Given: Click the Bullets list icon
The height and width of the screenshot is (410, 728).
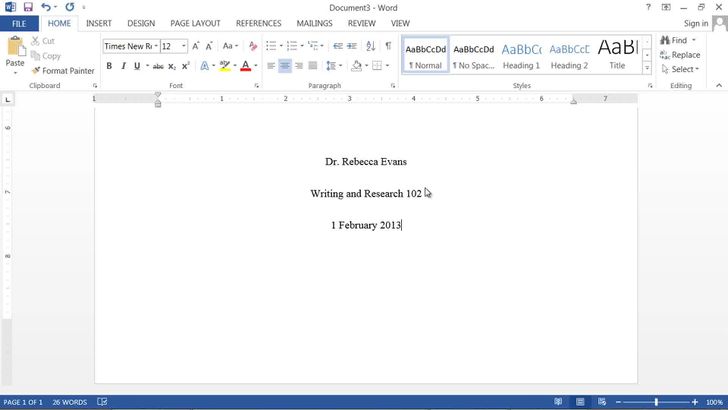Looking at the screenshot, I should coord(271,46).
